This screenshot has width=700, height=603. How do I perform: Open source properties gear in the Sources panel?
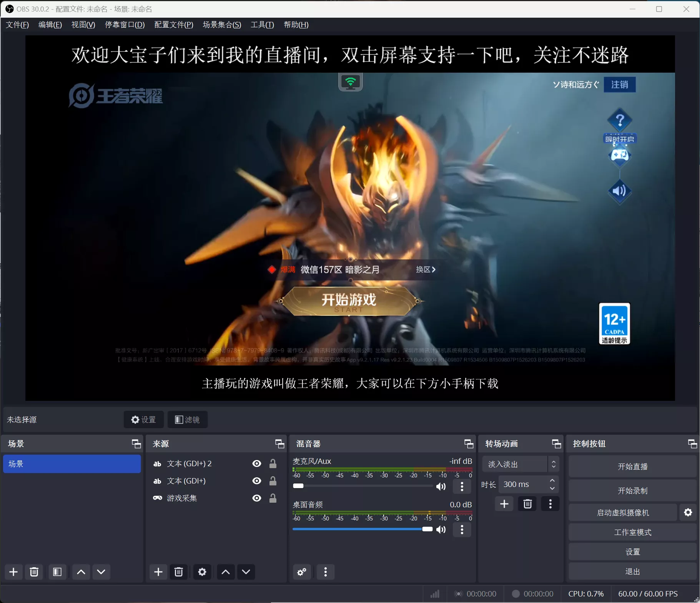tap(202, 572)
